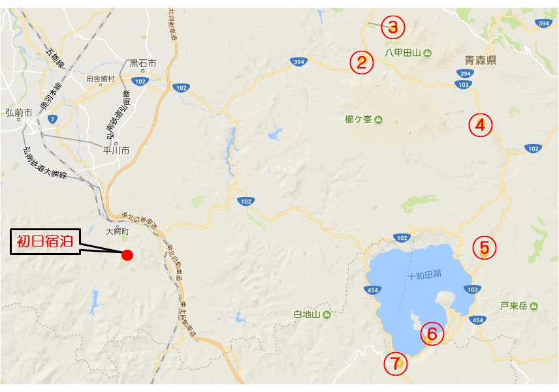Select the circled number 5 marker

484,247
